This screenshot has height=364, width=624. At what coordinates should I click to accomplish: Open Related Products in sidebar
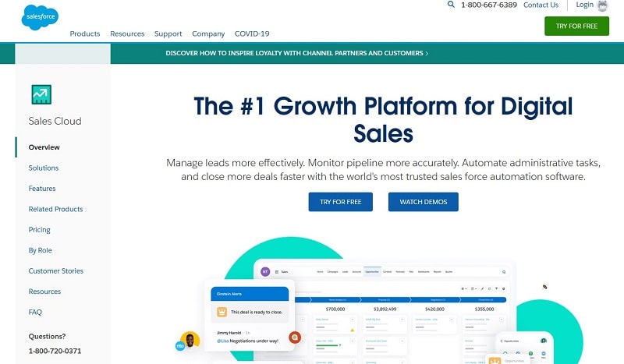click(x=55, y=209)
